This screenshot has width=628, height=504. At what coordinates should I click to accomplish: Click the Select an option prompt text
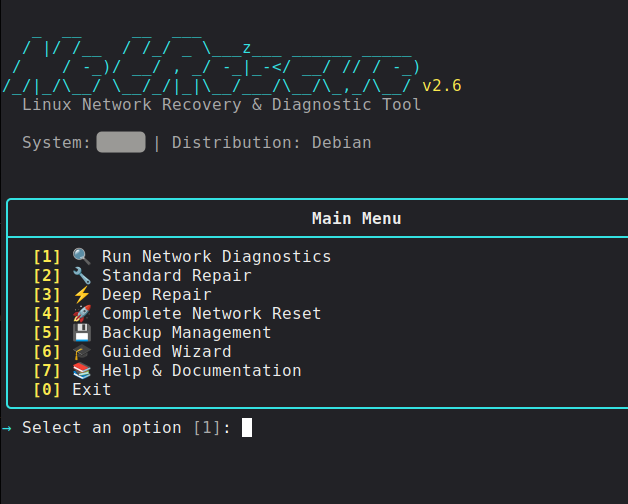coord(102,428)
